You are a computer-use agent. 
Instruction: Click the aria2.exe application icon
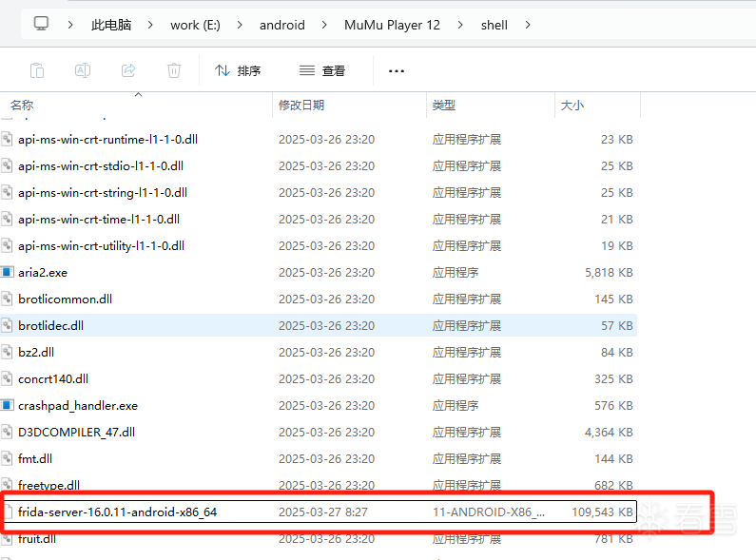coord(7,272)
